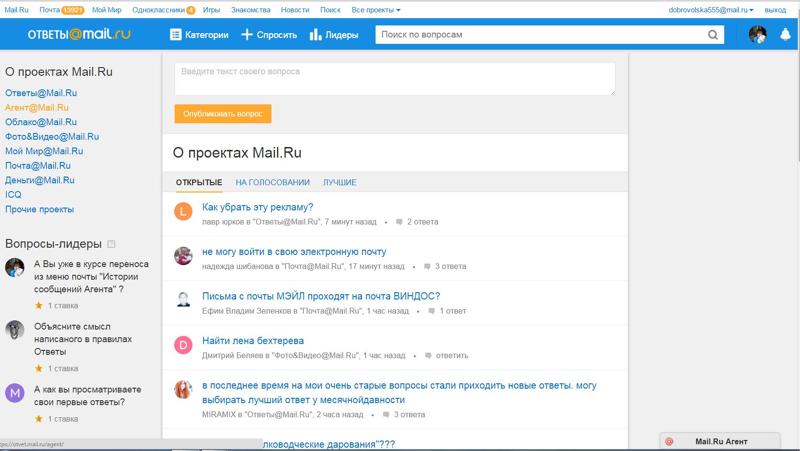This screenshot has width=800, height=451.
Task: Select Облако@Mail.Ru in the sidebar
Action: (x=41, y=122)
